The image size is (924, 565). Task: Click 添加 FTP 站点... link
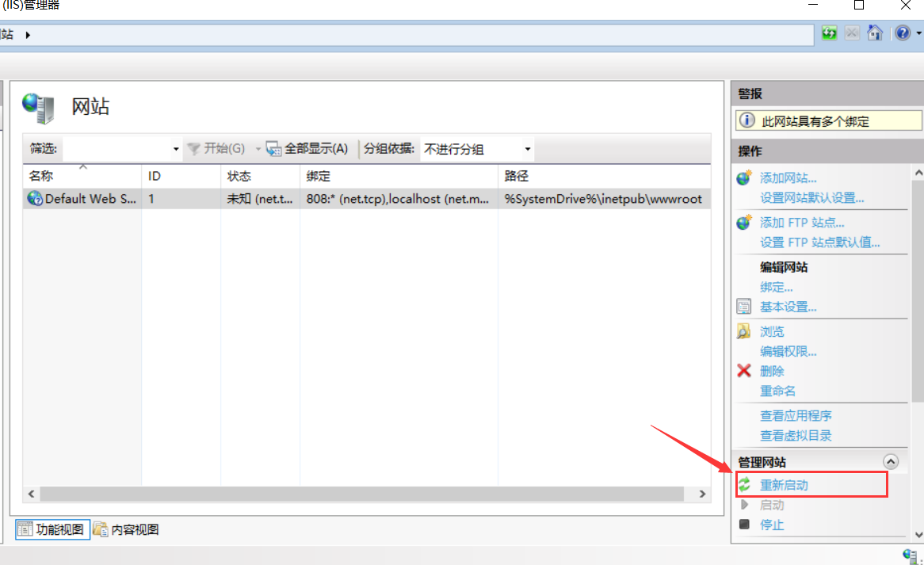[802, 223]
